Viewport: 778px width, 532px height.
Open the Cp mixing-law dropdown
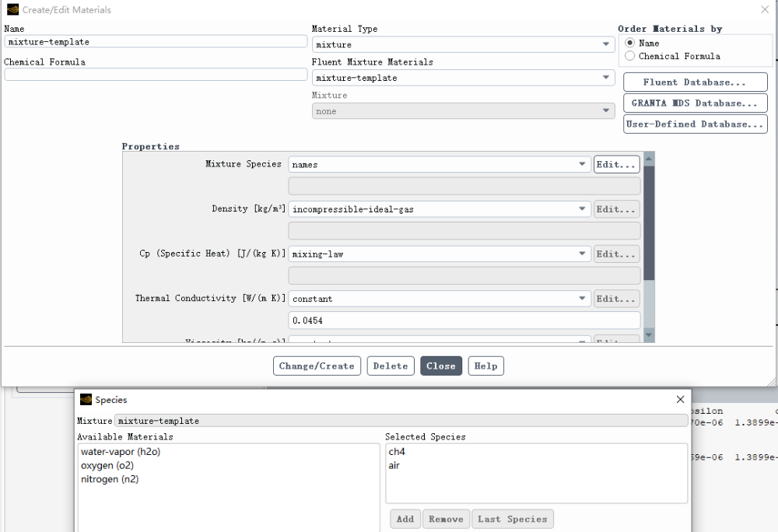(x=439, y=254)
